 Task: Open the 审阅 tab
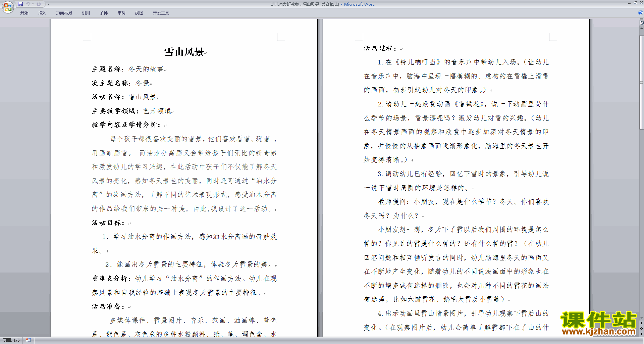[121, 13]
